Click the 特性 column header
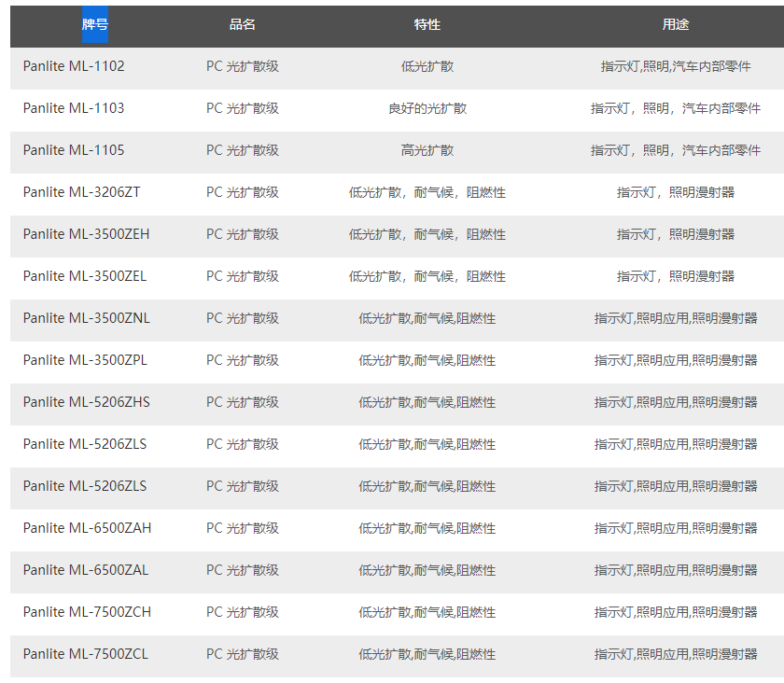 coord(427,24)
